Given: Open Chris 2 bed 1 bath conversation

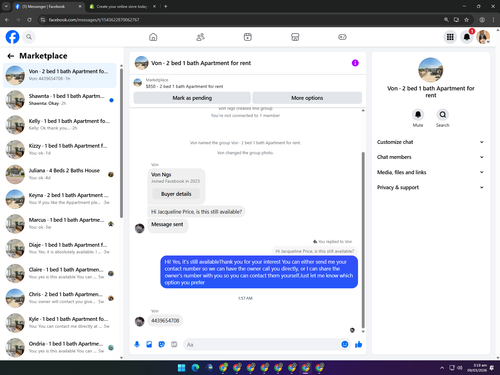Looking at the screenshot, I should (60, 298).
